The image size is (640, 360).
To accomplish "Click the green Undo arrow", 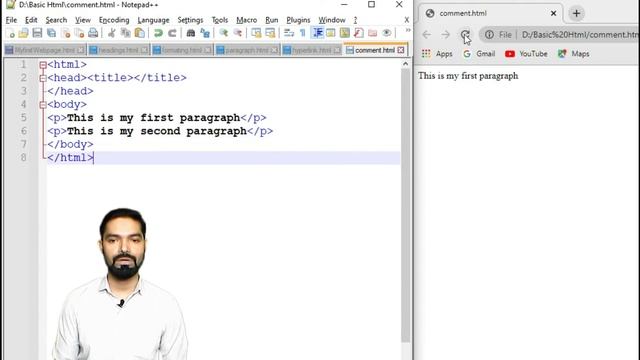I will [x=158, y=33].
